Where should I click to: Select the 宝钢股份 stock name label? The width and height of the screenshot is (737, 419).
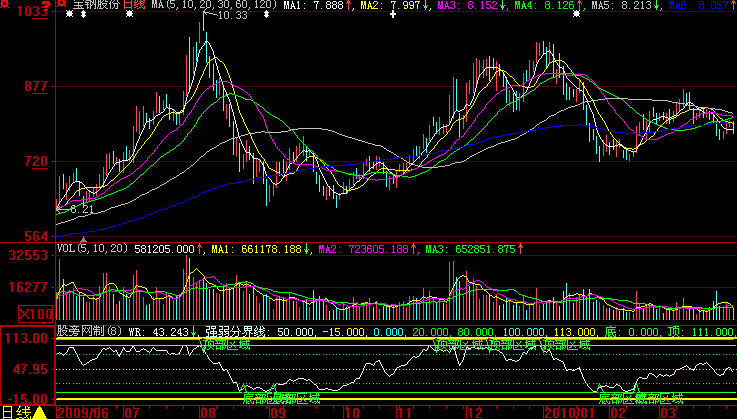click(96, 6)
